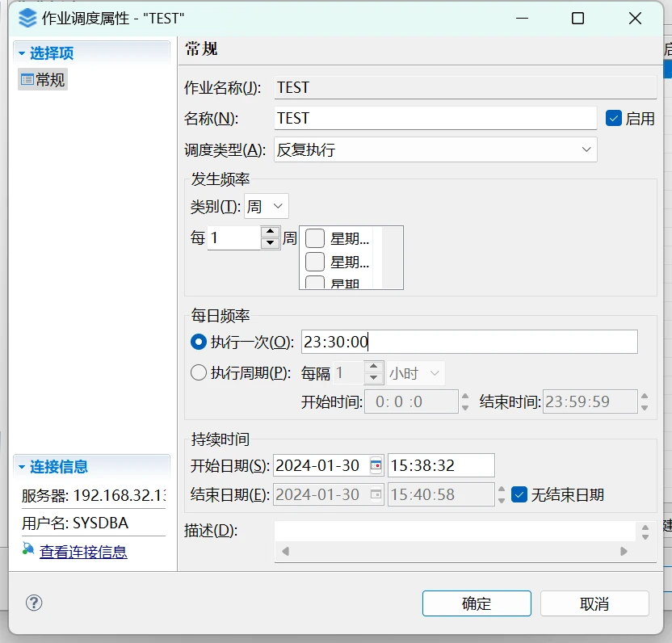Image resolution: width=672 pixels, height=643 pixels.
Task: Click the help question mark icon
Action: (34, 603)
